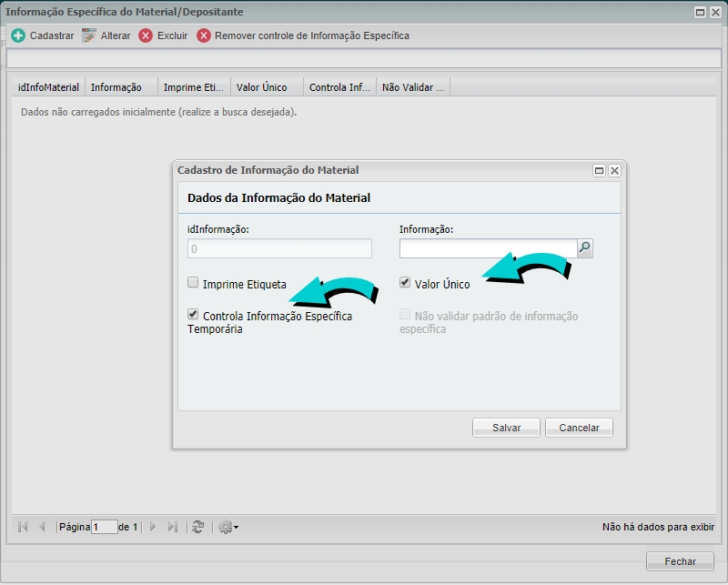Viewport: 728px width, 585px height.
Task: Click 'Não há dados para exibir' status text
Action: [x=658, y=527]
